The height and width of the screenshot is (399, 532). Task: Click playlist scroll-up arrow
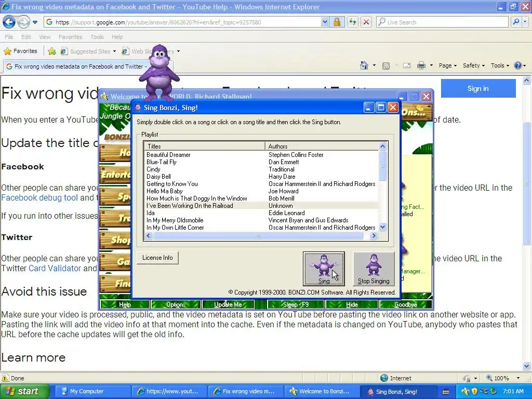pyautogui.click(x=382, y=146)
